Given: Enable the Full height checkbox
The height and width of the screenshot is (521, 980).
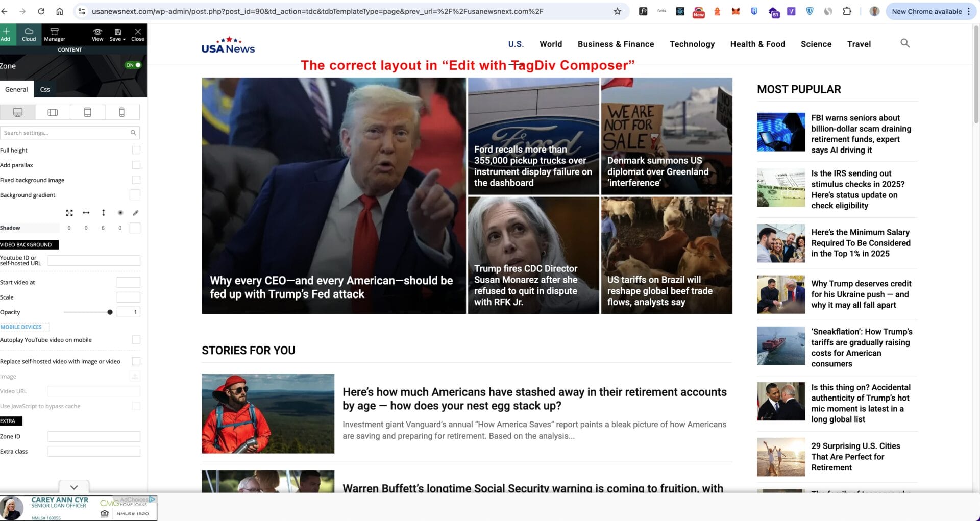Looking at the screenshot, I should point(136,150).
